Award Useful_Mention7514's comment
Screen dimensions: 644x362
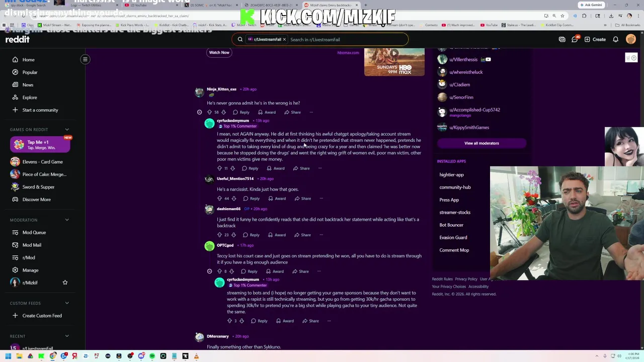pos(276,199)
